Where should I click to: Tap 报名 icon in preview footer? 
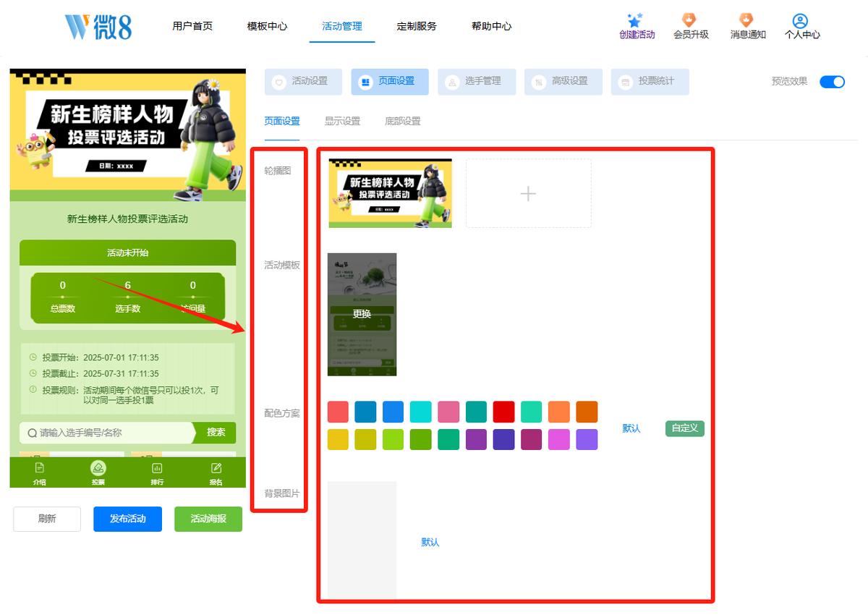[x=216, y=468]
